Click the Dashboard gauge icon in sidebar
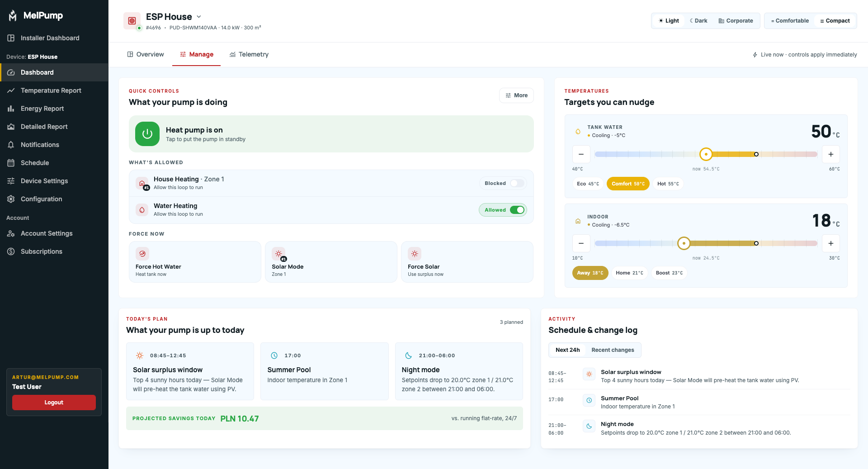 tap(11, 72)
